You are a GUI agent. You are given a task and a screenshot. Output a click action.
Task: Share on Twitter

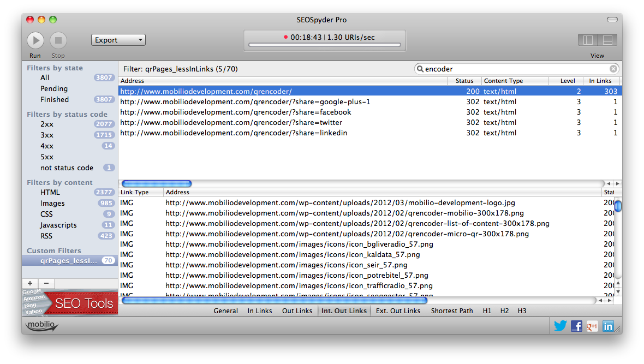point(560,326)
